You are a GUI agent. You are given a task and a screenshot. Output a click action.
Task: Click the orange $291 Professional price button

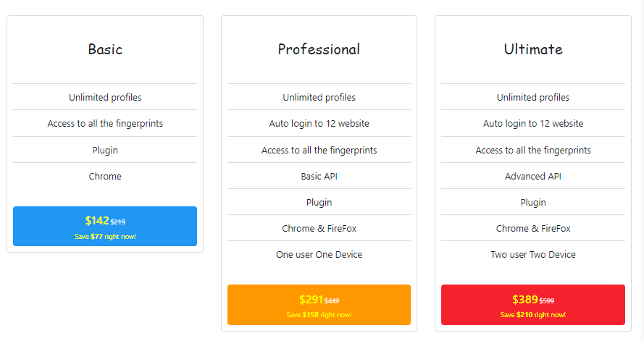tap(319, 305)
